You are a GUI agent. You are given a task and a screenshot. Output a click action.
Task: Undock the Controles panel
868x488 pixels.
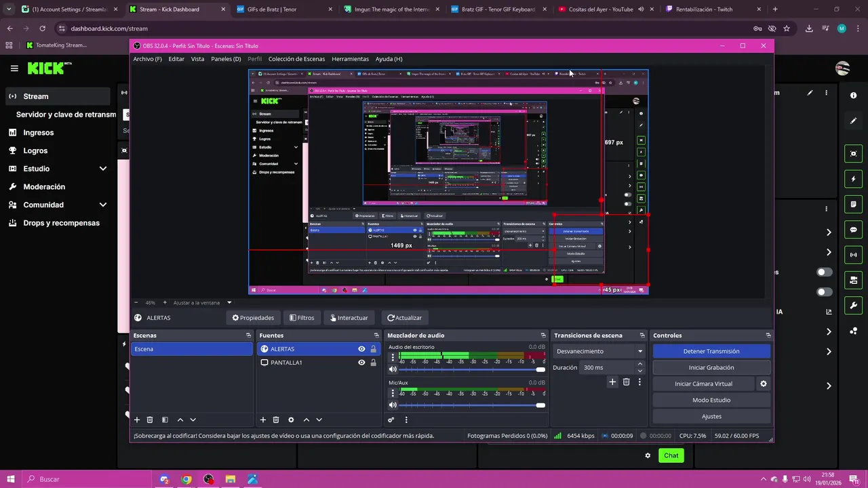[768, 335]
